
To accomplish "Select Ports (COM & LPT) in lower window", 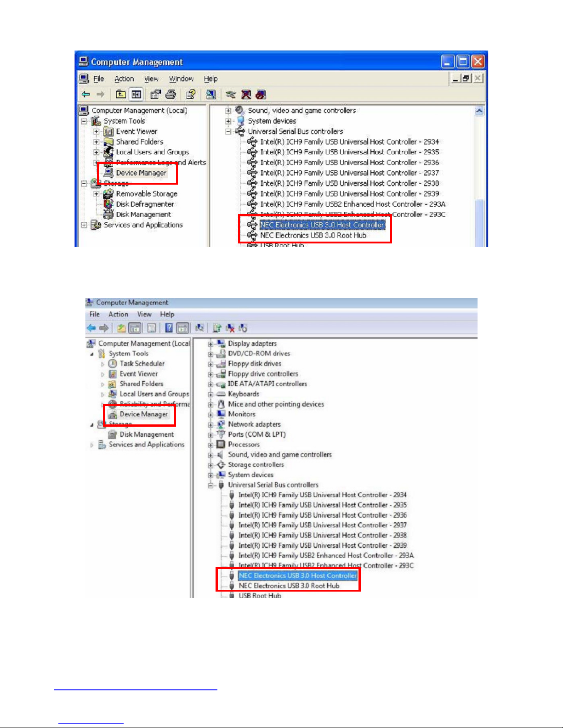I will point(257,435).
